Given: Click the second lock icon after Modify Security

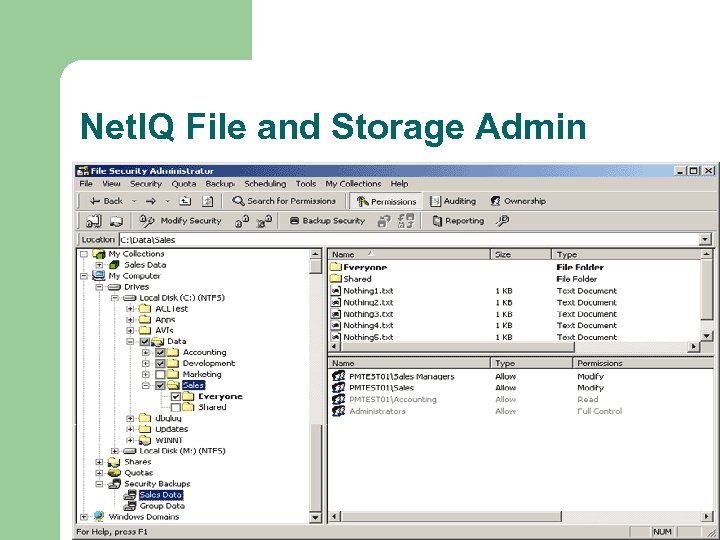Looking at the screenshot, I should (x=264, y=221).
